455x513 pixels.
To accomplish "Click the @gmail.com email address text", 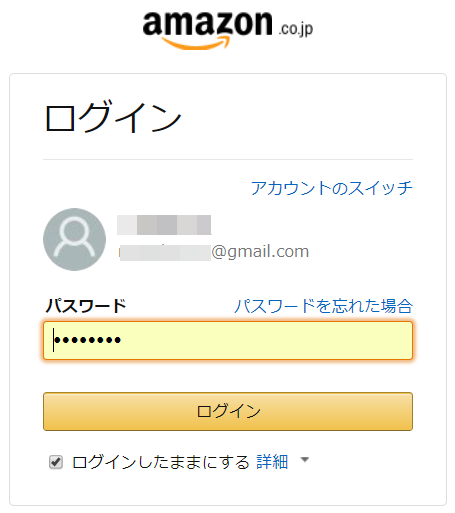I will click(x=260, y=251).
